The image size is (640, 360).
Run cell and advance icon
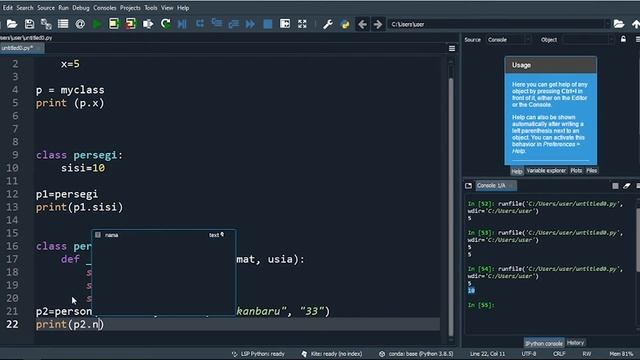131,24
